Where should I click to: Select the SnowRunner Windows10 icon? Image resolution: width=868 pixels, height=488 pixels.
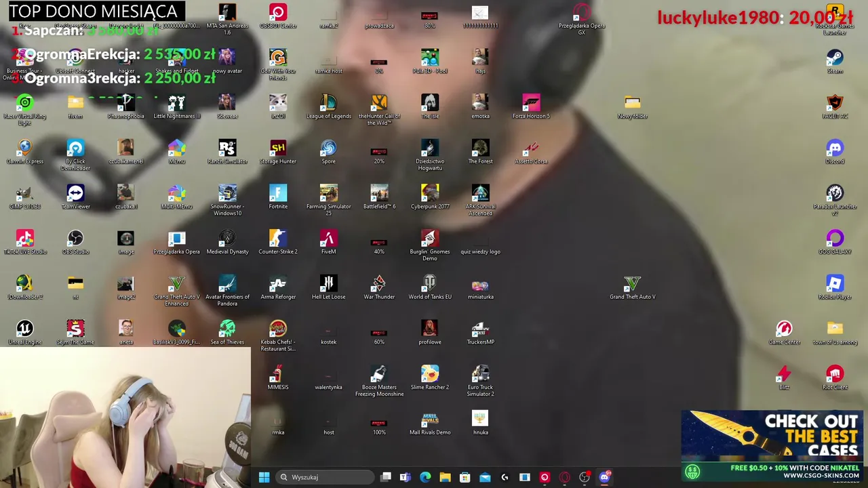click(x=227, y=201)
